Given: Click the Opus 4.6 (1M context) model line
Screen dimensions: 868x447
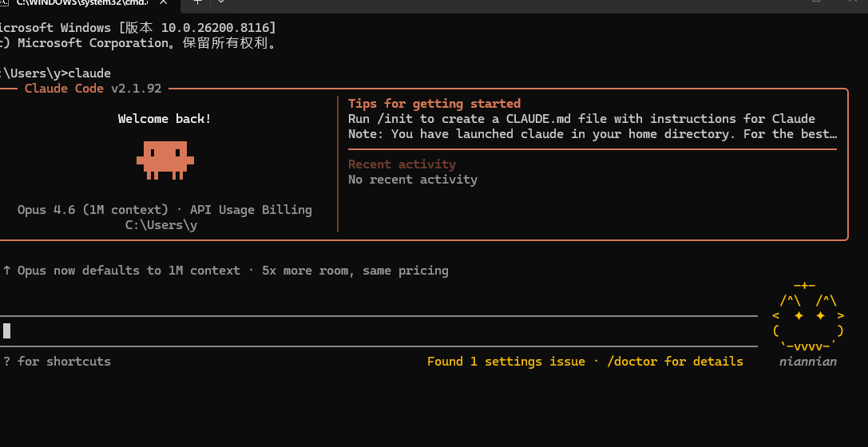Looking at the screenshot, I should (164, 210).
